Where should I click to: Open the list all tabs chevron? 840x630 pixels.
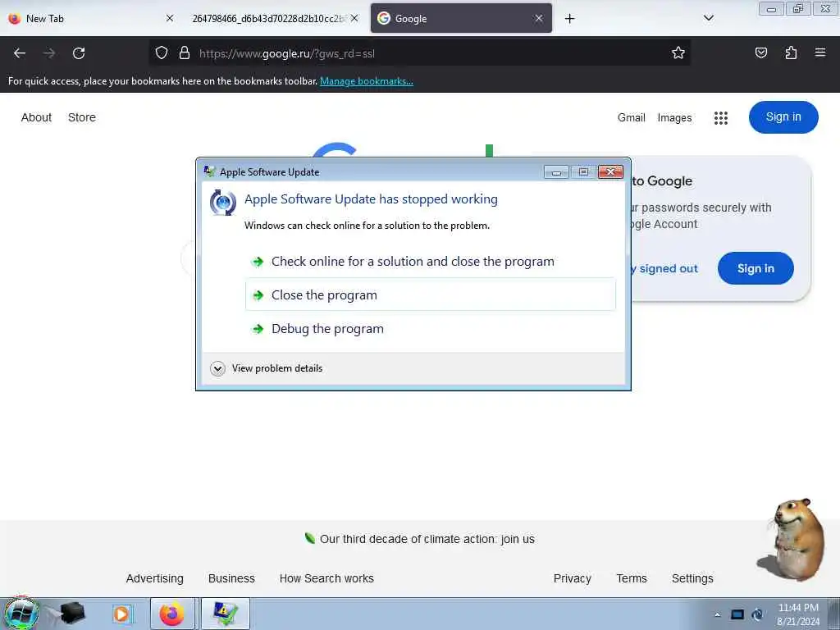pyautogui.click(x=708, y=18)
